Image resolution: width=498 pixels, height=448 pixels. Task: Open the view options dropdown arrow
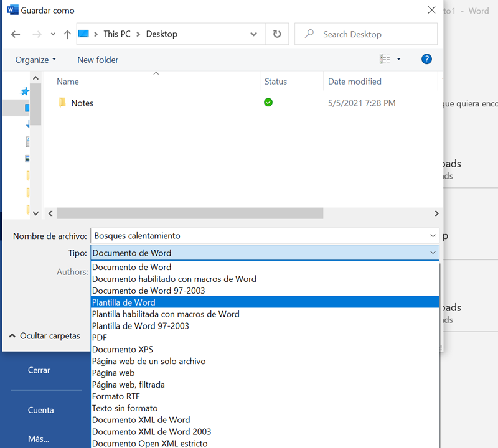coord(398,59)
